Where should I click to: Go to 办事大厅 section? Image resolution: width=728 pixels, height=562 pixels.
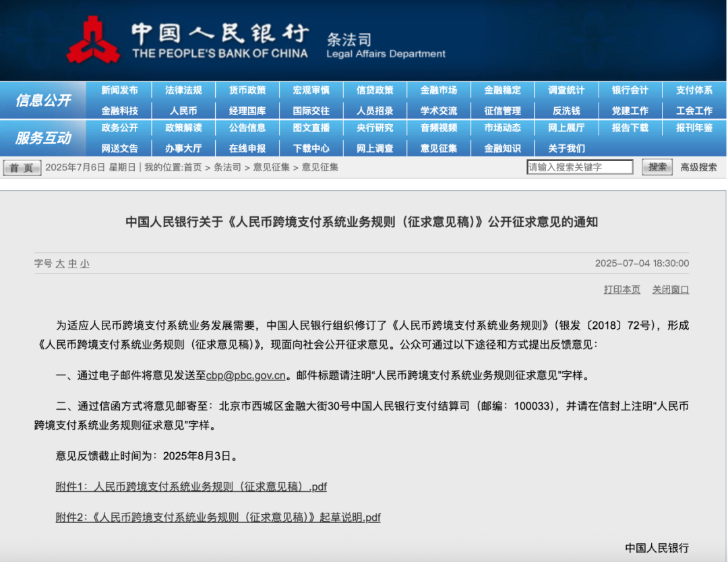(183, 148)
